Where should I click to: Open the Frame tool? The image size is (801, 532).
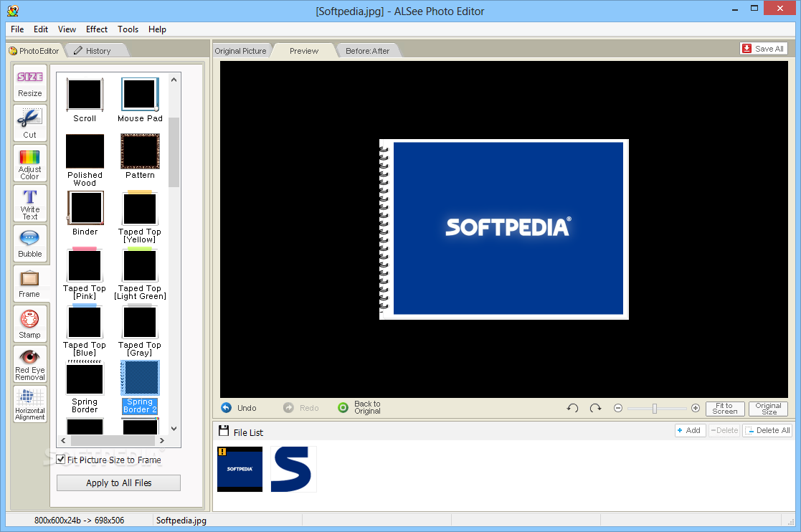click(x=30, y=284)
